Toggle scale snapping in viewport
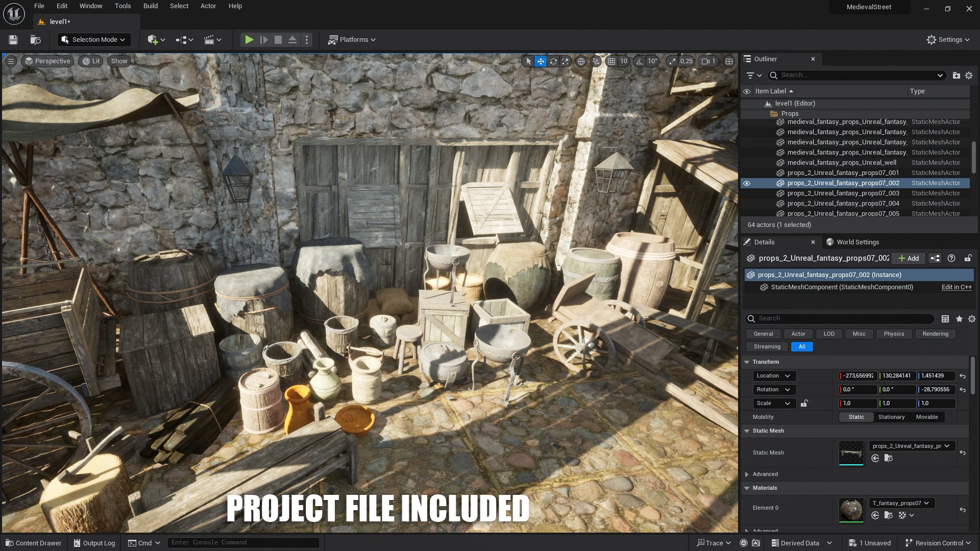Viewport: 980px width, 551px height. [x=672, y=61]
